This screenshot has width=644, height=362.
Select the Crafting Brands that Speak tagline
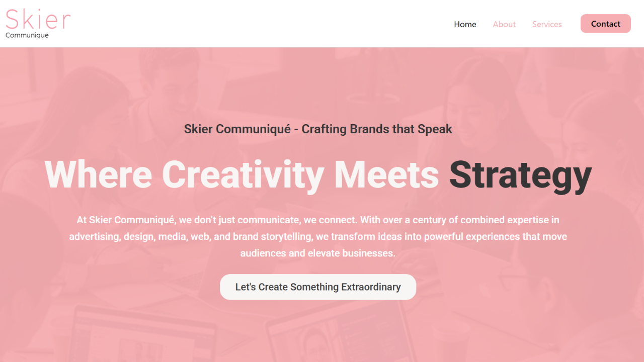[x=377, y=129]
